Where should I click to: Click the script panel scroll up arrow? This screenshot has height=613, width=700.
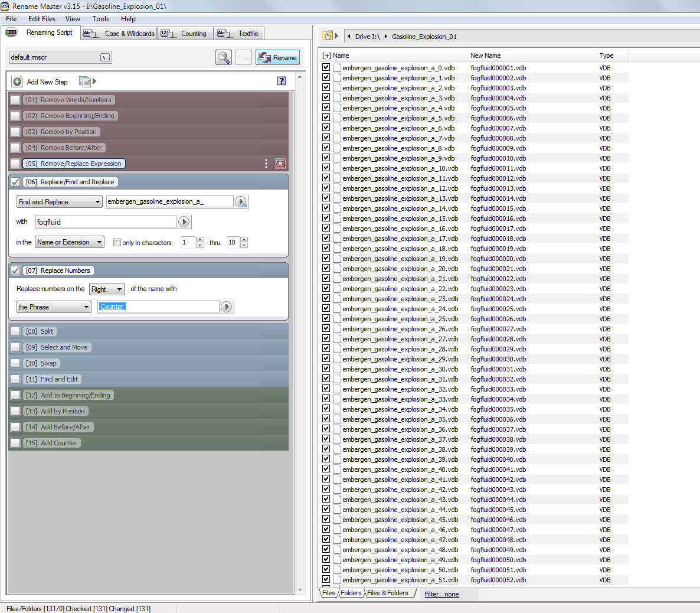click(300, 77)
